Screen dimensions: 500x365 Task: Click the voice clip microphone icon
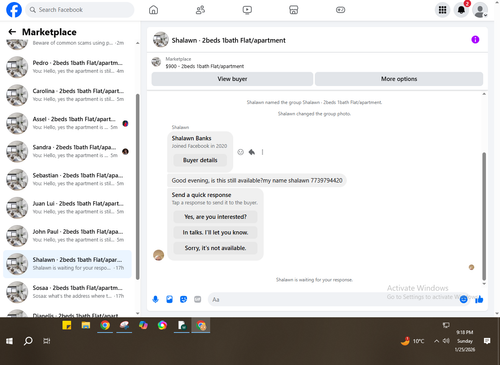155,299
